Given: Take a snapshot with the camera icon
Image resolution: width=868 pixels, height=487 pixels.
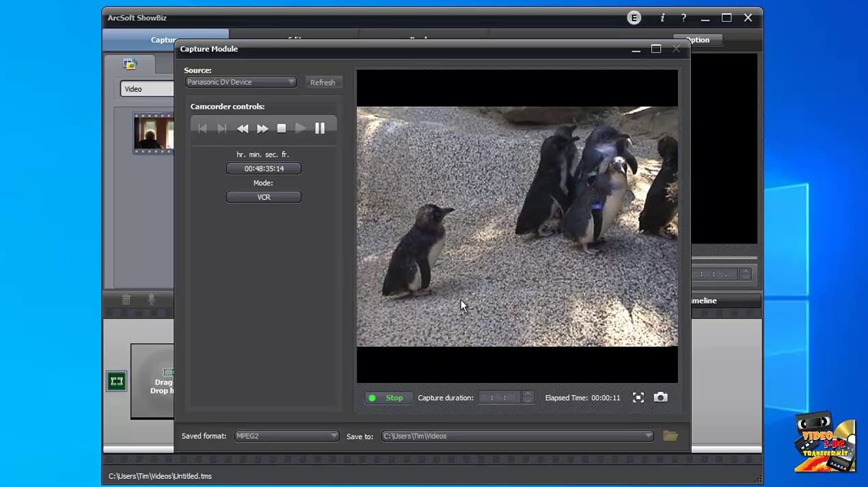Looking at the screenshot, I should (x=660, y=397).
